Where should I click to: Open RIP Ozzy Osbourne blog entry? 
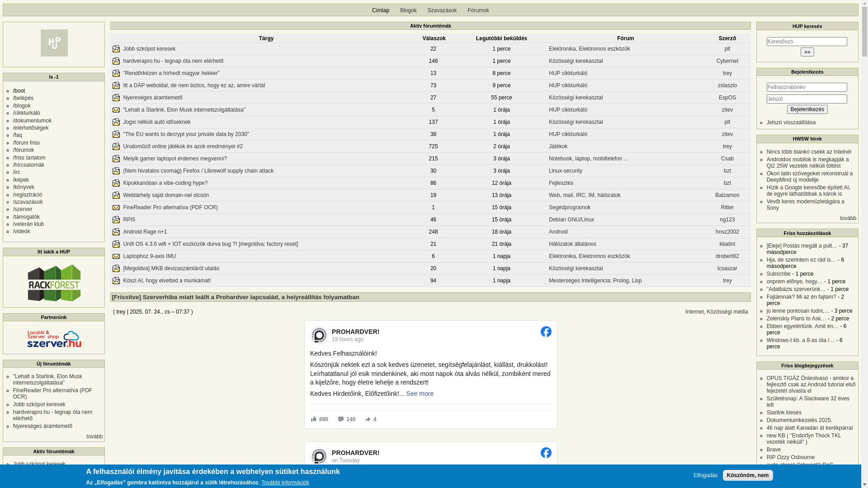791,457
